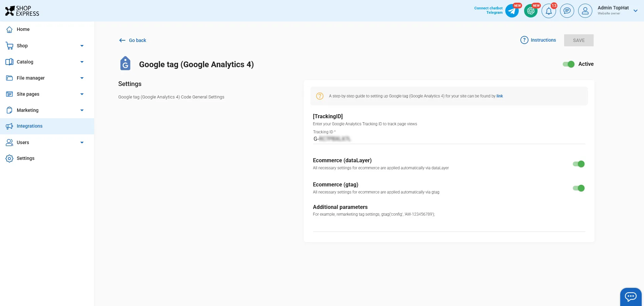
Task: Click the Marketing icon in sidebar
Action: coord(9,110)
